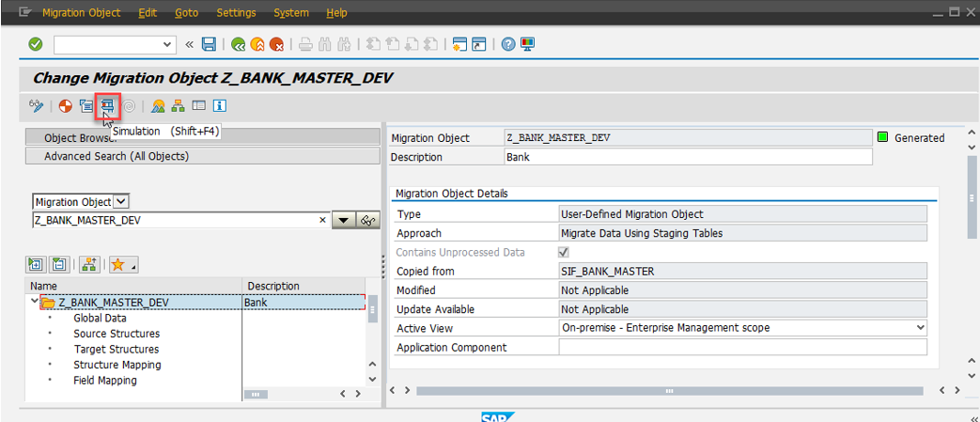Viewport: 980px width, 422px height.
Task: Open the Settings menu
Action: [x=236, y=12]
